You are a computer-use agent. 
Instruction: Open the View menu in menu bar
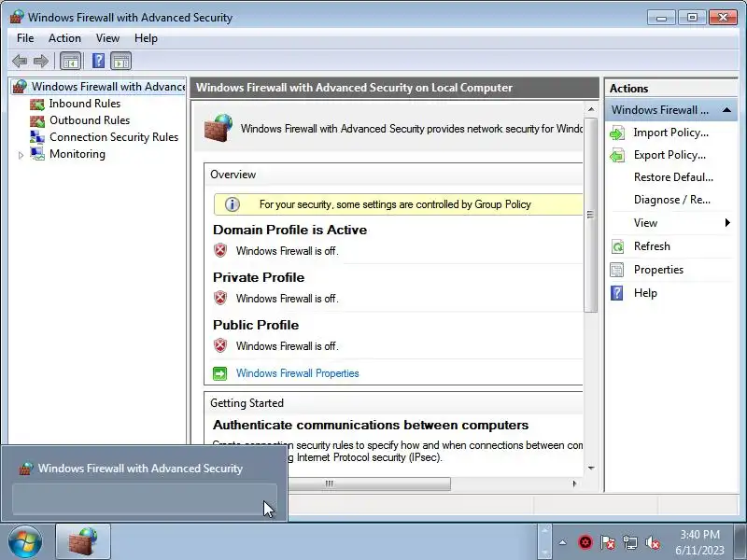point(107,38)
